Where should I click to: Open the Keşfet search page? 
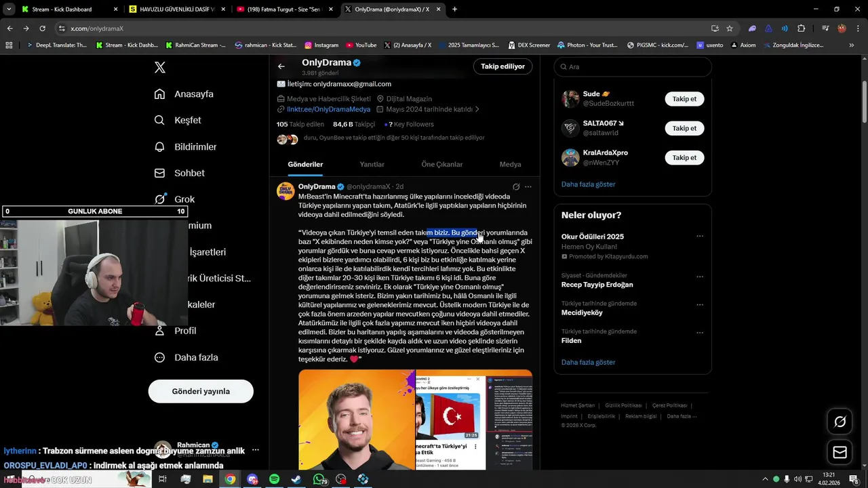178,120
